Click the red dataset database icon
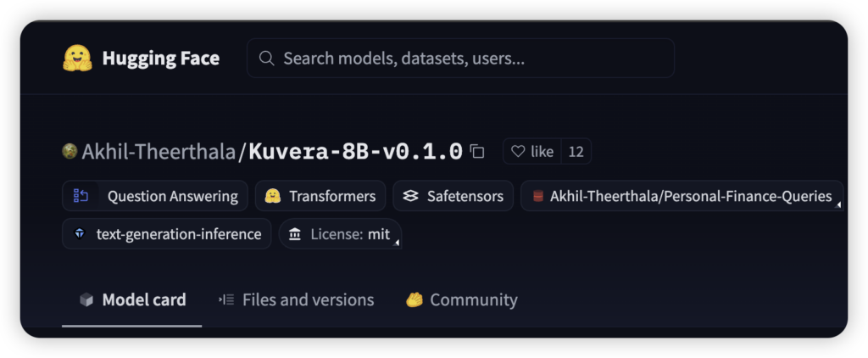Viewport: 868px width, 358px height. (538, 196)
